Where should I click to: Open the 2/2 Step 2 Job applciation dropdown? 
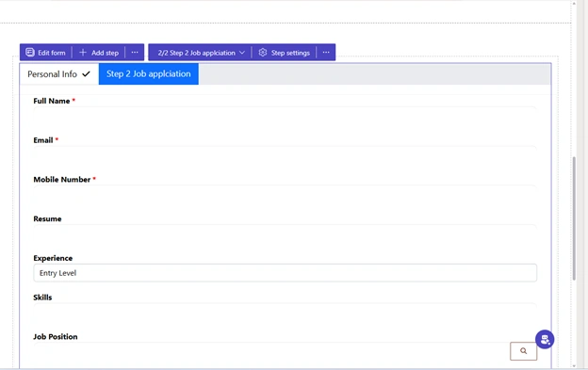coord(201,53)
